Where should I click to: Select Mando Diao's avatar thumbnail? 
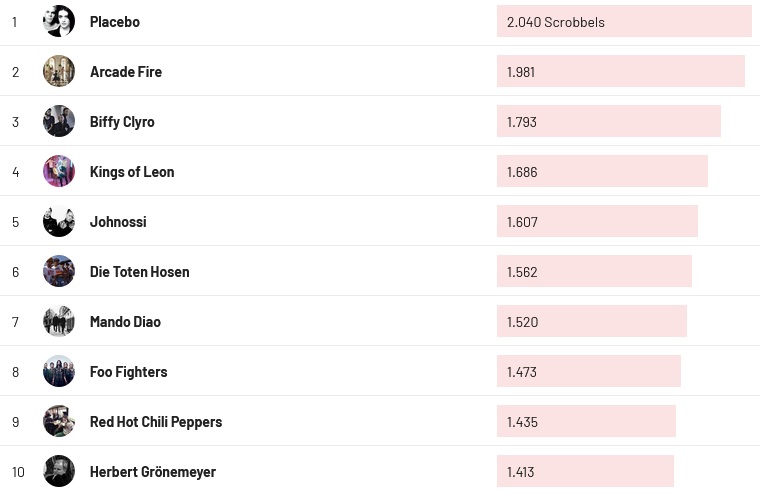(59, 321)
